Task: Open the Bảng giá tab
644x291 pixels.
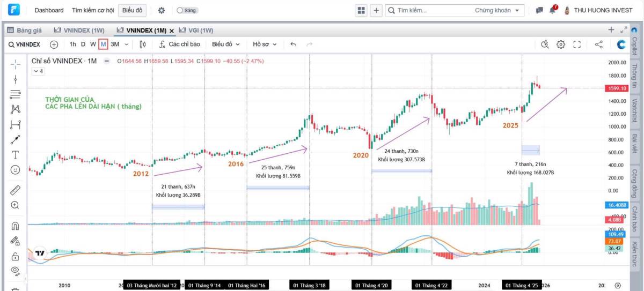Action: pyautogui.click(x=24, y=31)
